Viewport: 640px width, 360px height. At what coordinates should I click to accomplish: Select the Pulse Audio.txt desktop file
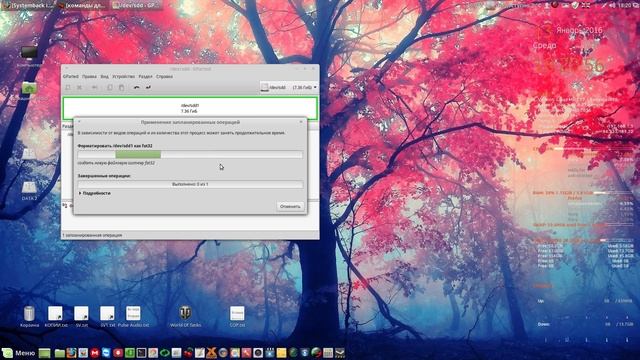[133, 317]
